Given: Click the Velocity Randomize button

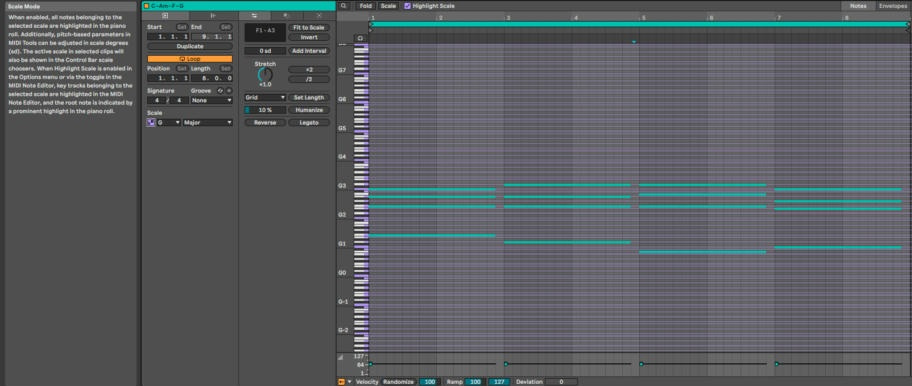Looking at the screenshot, I should [398, 382].
